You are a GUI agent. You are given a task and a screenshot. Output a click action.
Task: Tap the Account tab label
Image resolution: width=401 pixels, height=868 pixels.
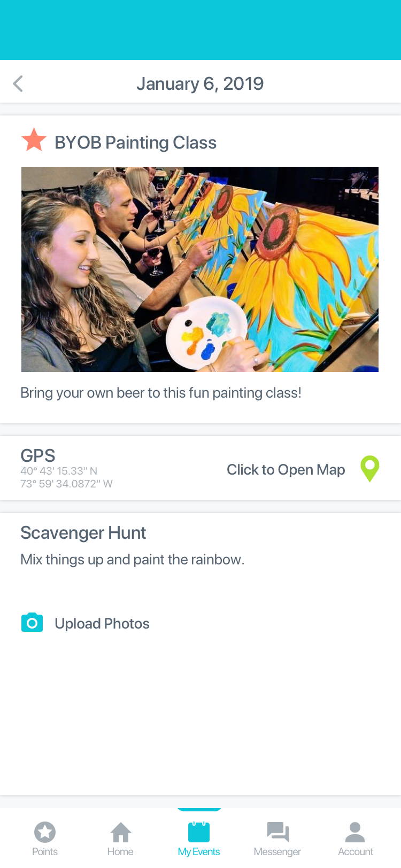coord(356,851)
